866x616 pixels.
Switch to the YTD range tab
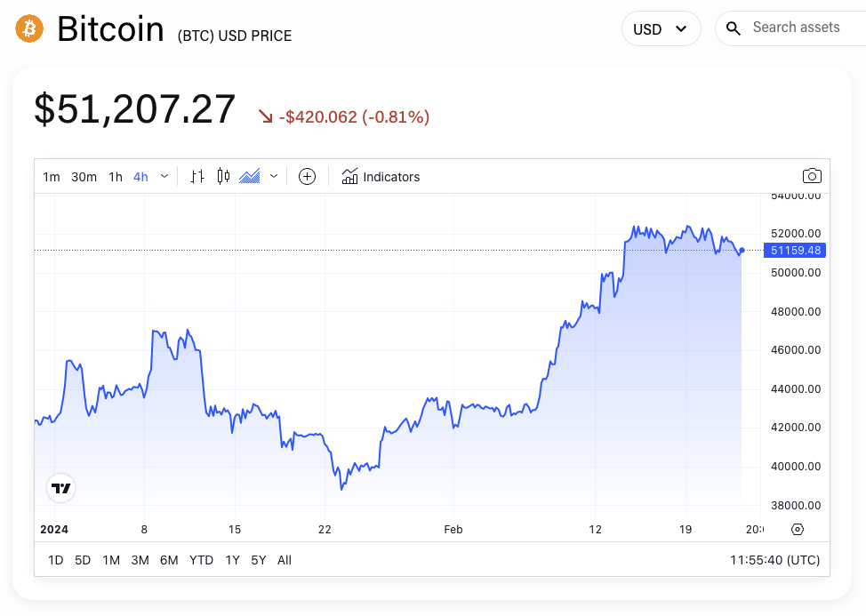[201, 560]
